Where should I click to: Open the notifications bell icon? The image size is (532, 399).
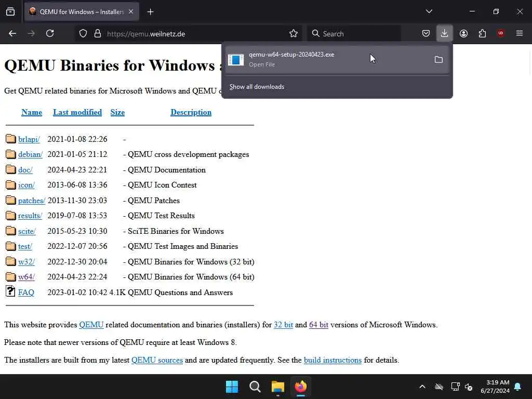click(x=518, y=387)
